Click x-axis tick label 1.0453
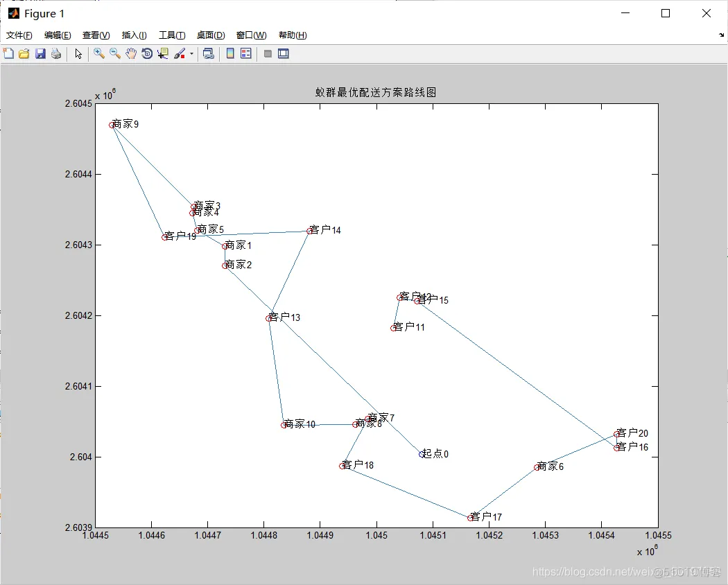The image size is (728, 585). (545, 535)
